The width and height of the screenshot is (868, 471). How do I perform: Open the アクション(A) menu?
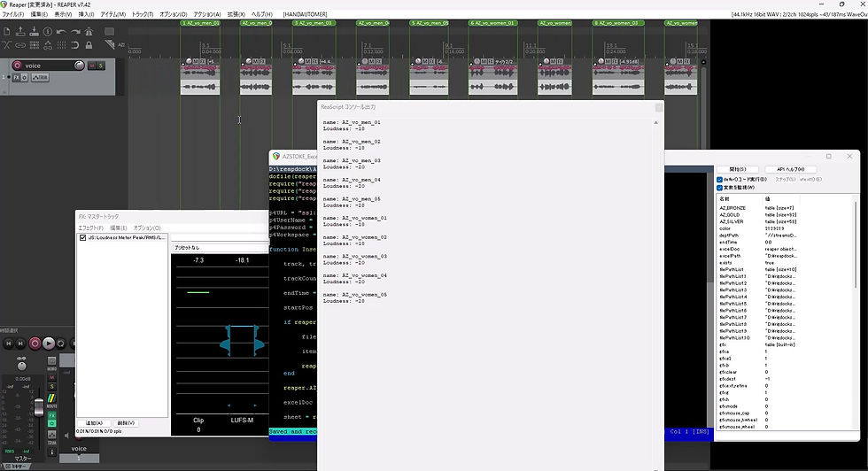click(207, 14)
